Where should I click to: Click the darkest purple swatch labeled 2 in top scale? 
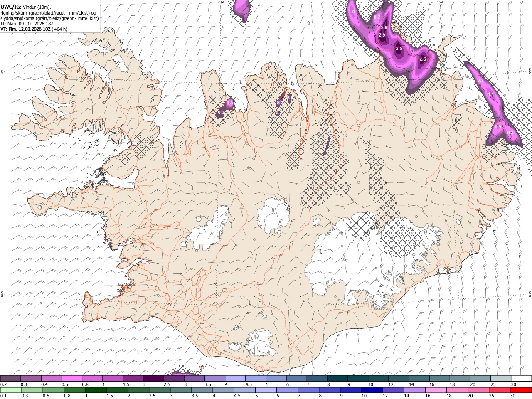point(153,379)
